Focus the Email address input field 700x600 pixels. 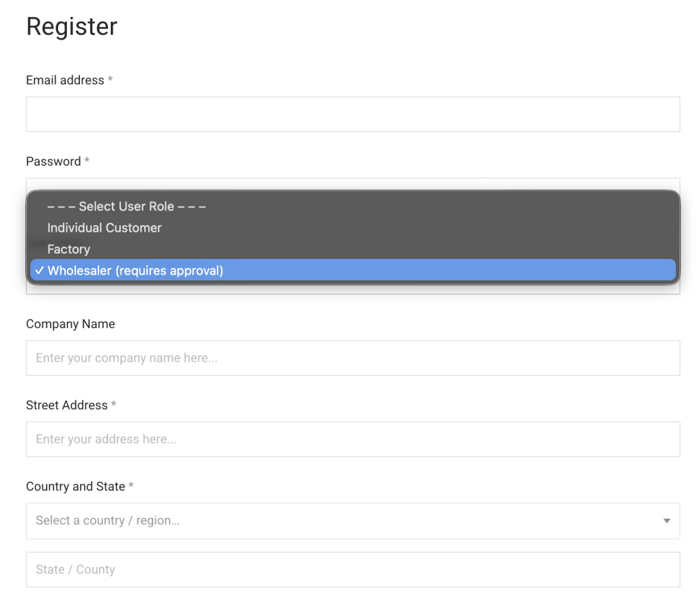coord(353,114)
